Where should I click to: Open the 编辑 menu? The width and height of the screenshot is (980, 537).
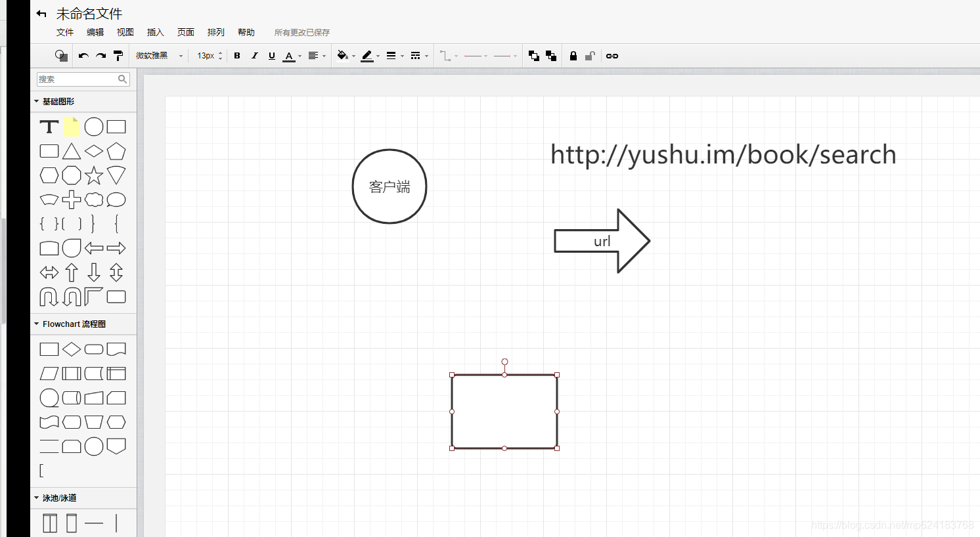coord(95,32)
